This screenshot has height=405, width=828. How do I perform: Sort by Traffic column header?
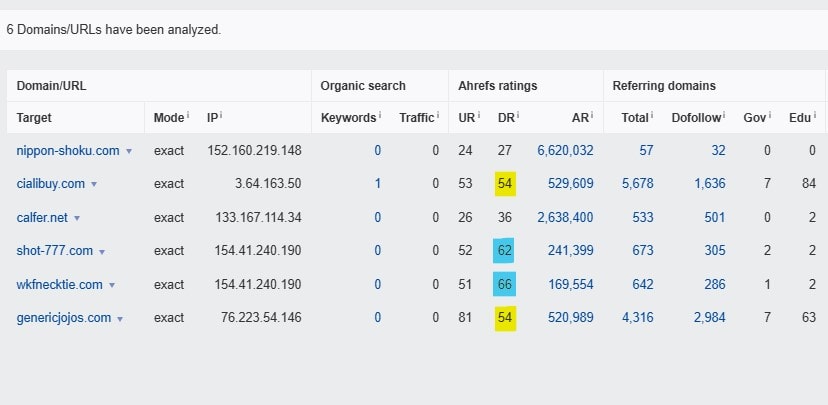(x=417, y=118)
